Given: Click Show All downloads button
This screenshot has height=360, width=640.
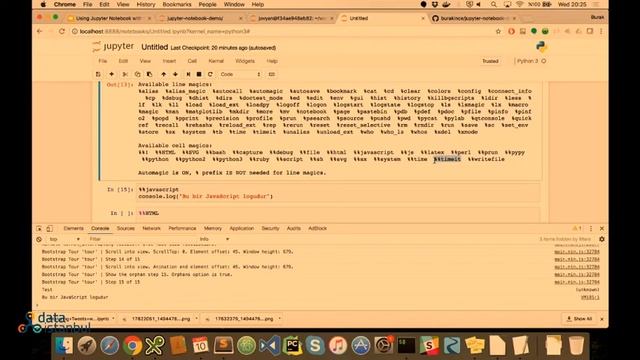Looking at the screenshot, I should pyautogui.click(x=579, y=319).
